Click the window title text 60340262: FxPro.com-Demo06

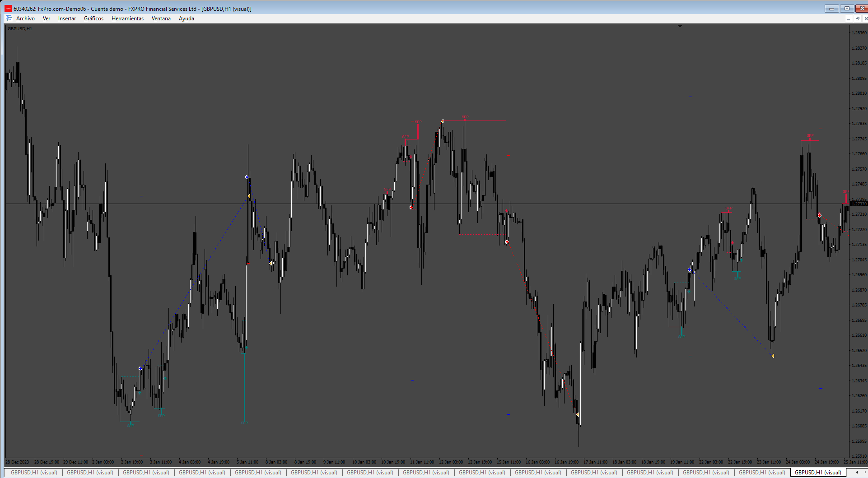pyautogui.click(x=50, y=9)
